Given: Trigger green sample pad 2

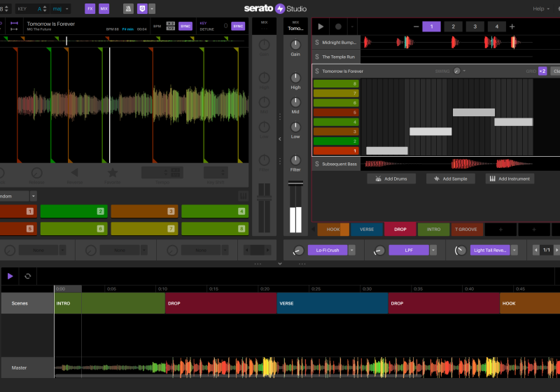Looking at the screenshot, I should pos(73,211).
